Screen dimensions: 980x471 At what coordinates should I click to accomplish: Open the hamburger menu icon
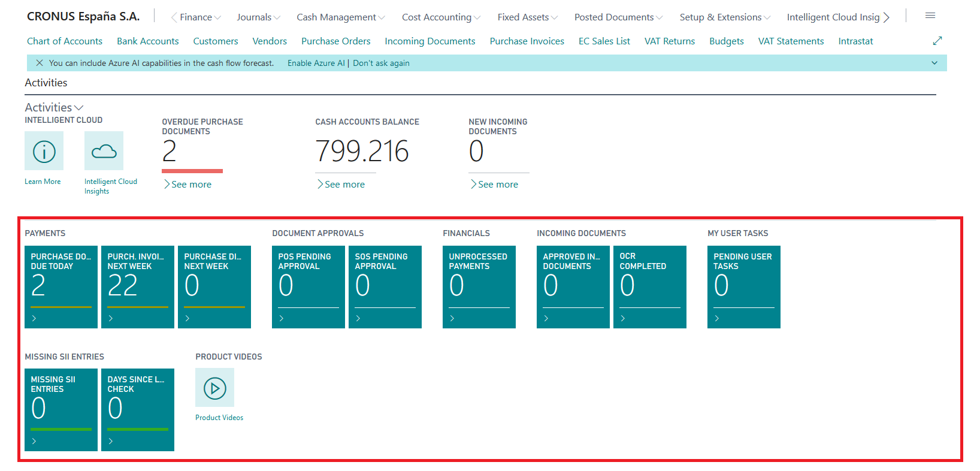(930, 16)
